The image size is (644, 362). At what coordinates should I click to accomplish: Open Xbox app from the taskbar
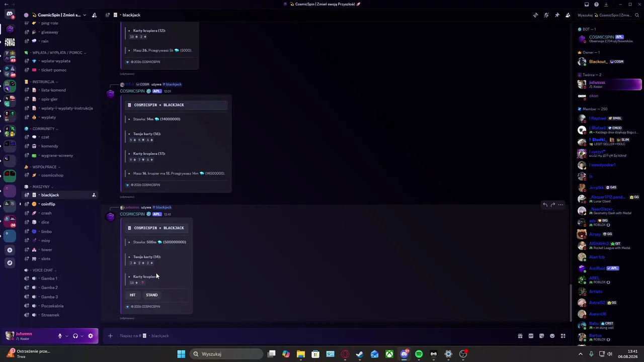(389, 354)
